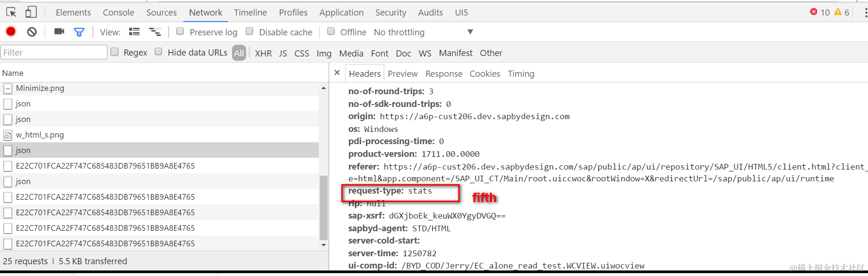The width and height of the screenshot is (868, 276).
Task: Filter requests by WS
Action: (x=425, y=53)
